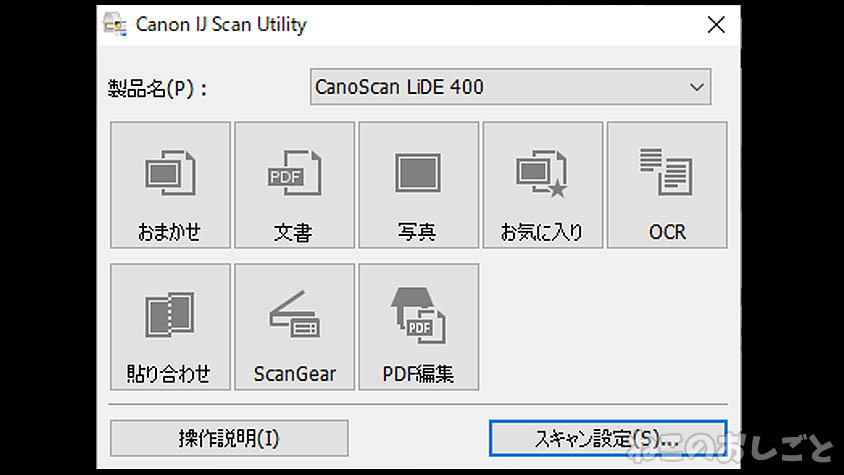The image size is (844, 475).
Task: Launch ScanGear
Action: 294,327
